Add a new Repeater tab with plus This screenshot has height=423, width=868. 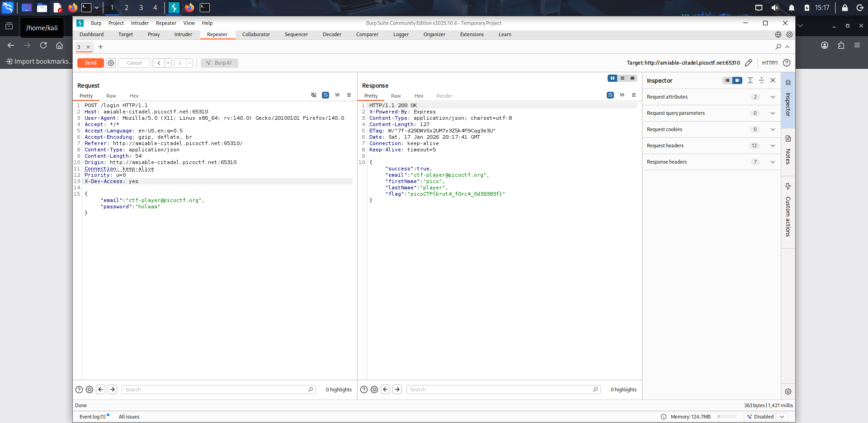tap(100, 47)
